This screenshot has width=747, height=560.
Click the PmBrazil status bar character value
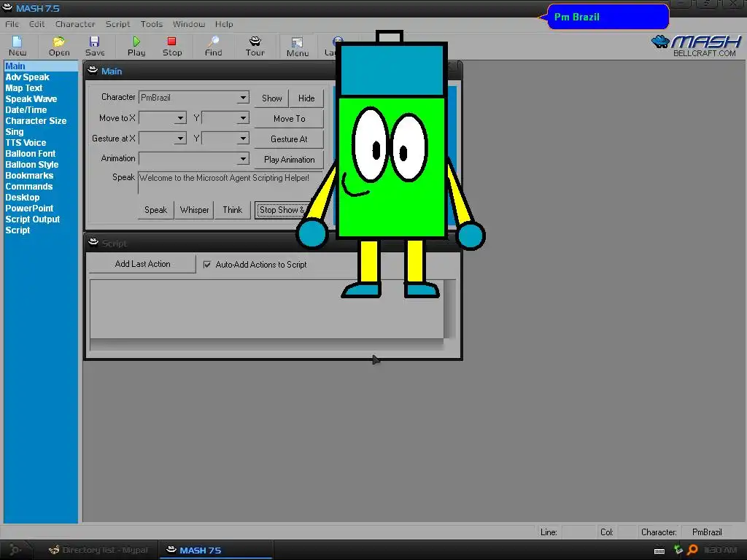[x=706, y=532]
